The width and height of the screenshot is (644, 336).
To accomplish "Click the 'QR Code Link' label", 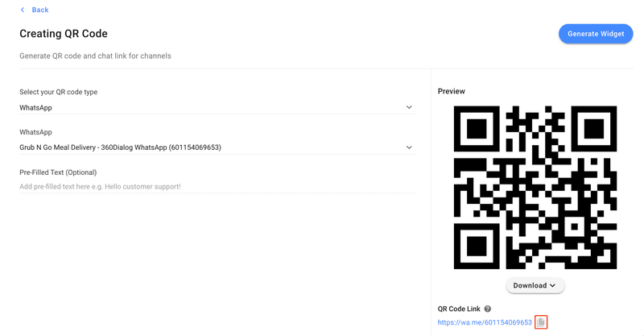I will pos(459,309).
